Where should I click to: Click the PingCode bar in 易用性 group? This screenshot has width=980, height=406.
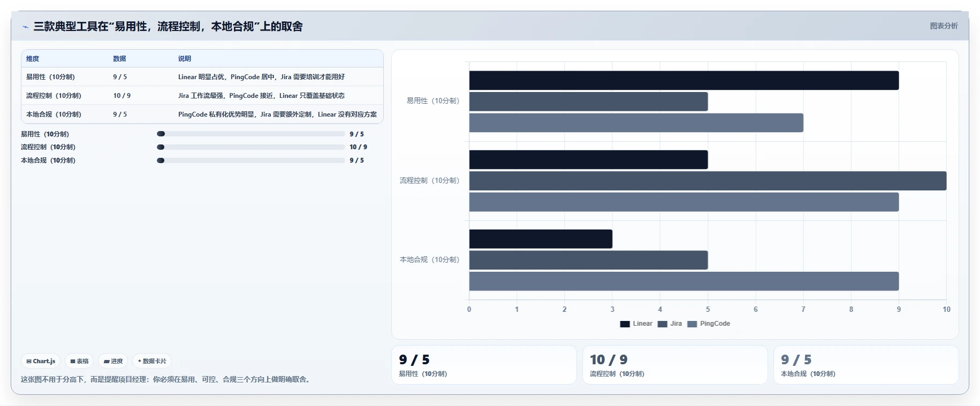coord(636,122)
